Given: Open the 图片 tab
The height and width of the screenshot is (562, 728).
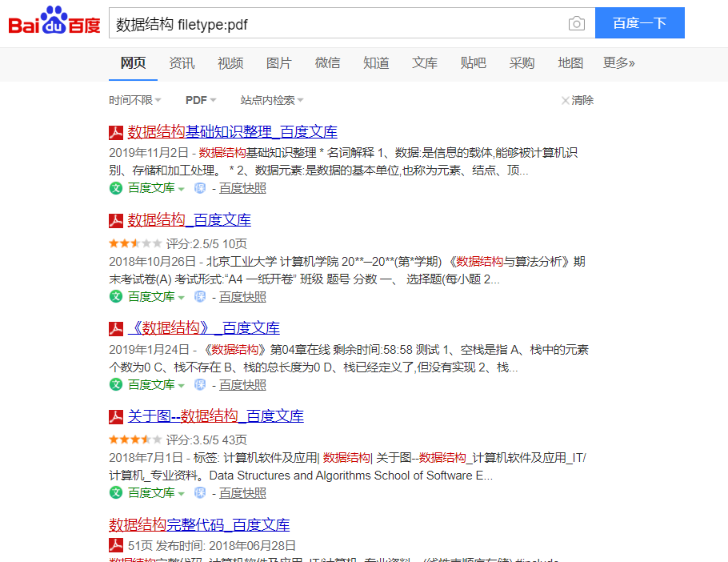Looking at the screenshot, I should (278, 63).
